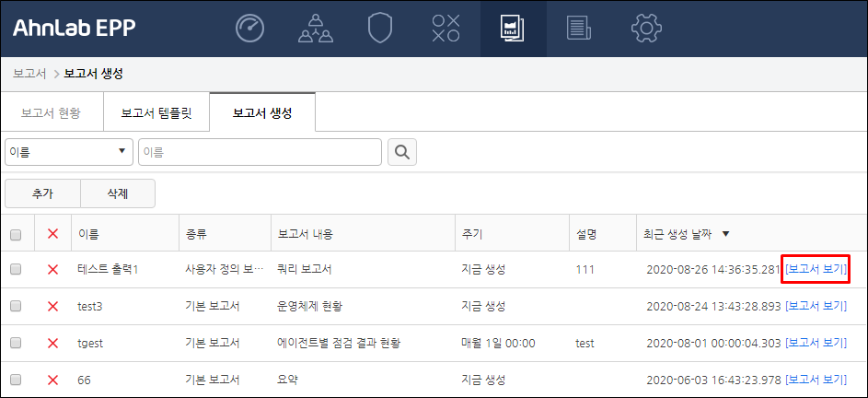Click the 운영체제 현황 cell

(x=309, y=306)
